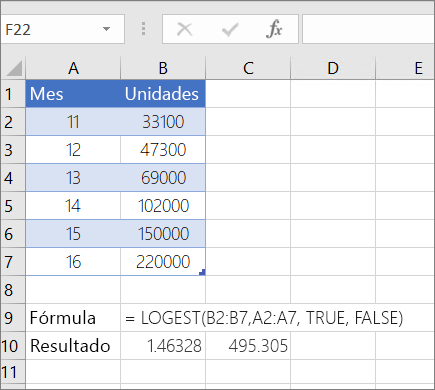435x390 pixels.
Task: Click the LOGEST formula text cell
Action: coord(264,318)
